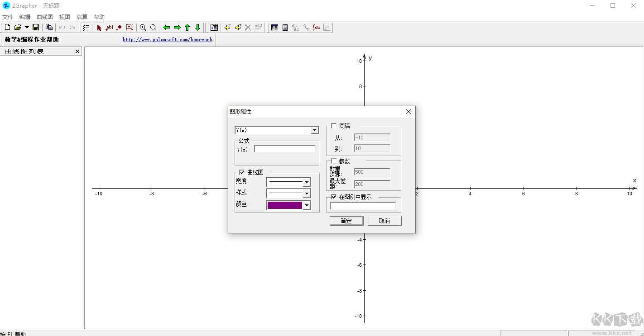Click the zoom out magnifier icon
Image resolution: width=644 pixels, height=336 pixels.
(154, 28)
